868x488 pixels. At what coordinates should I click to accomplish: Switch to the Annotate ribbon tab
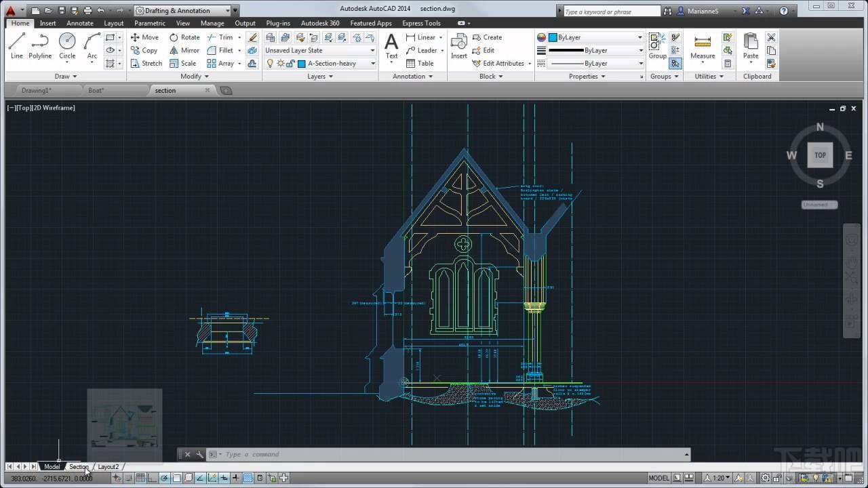(x=80, y=23)
